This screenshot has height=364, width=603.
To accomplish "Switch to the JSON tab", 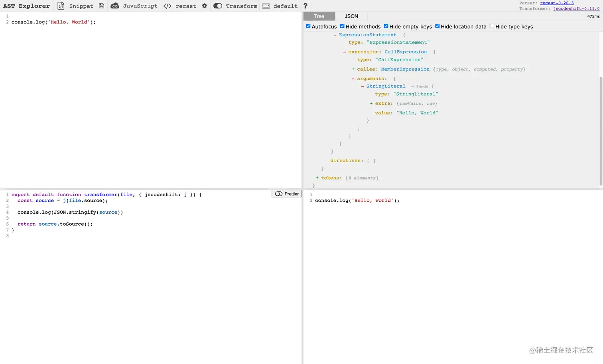I will (x=351, y=16).
